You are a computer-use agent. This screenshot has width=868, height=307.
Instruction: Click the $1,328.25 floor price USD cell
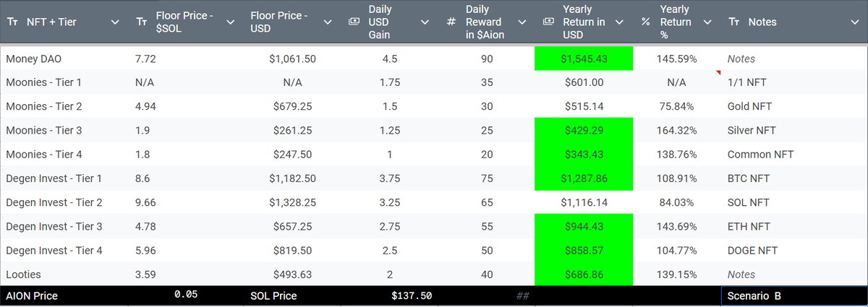pos(292,202)
